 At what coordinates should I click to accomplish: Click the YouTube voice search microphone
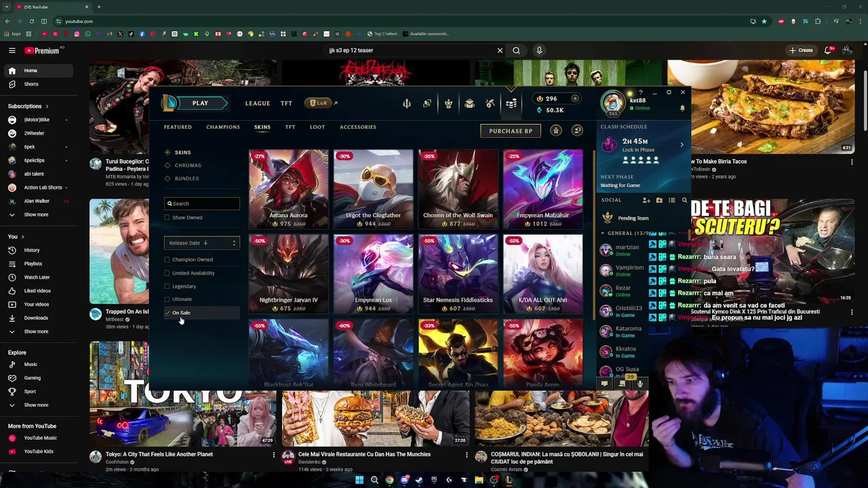tap(539, 50)
